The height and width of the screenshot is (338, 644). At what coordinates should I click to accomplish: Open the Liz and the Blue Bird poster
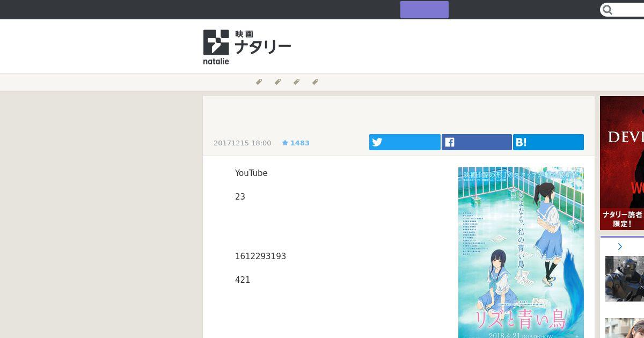(521, 252)
